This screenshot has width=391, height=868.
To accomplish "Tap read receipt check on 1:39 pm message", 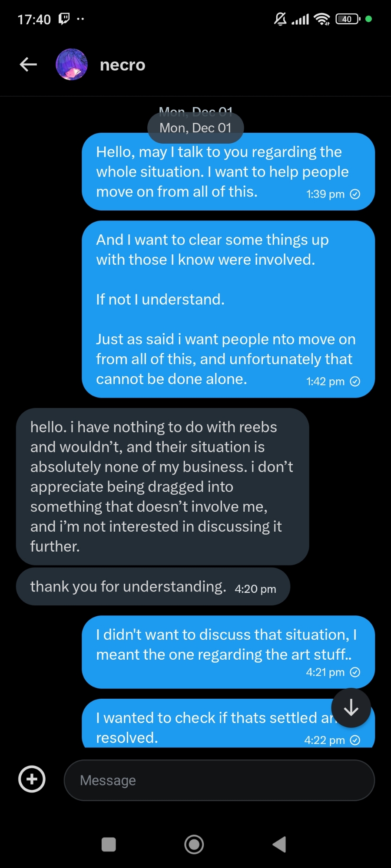I will [355, 194].
